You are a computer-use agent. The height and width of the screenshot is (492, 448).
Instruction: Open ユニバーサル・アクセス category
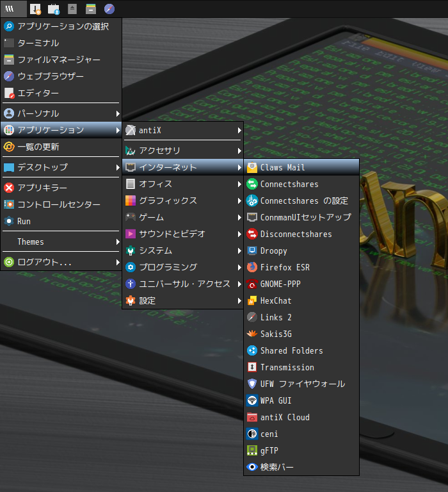pos(183,284)
